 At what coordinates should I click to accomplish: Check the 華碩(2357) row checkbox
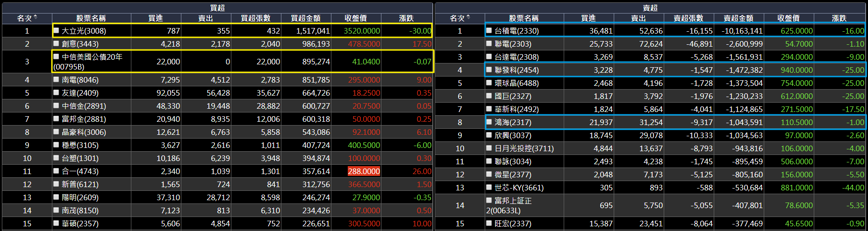click(x=57, y=223)
